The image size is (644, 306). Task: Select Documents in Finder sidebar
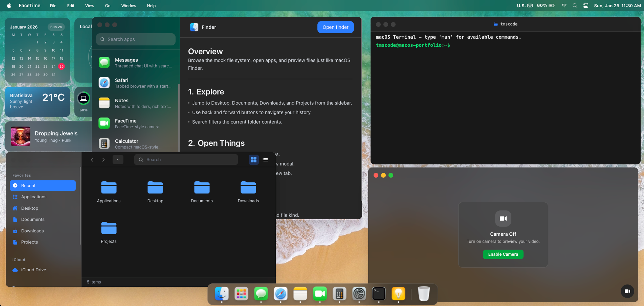tap(43, 219)
